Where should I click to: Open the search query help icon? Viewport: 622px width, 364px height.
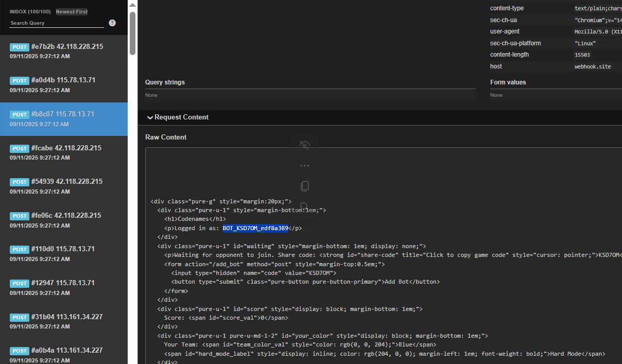pos(112,23)
